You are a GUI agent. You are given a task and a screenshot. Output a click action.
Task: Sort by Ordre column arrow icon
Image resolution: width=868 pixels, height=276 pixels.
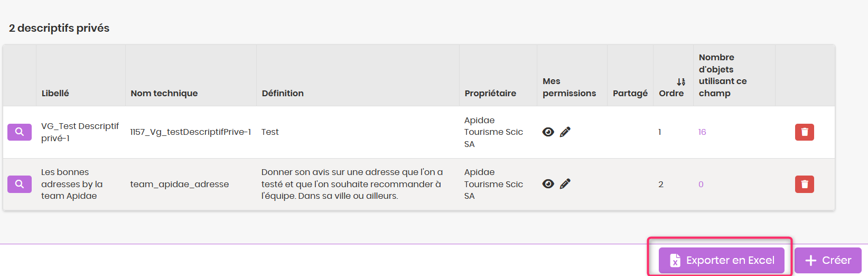(681, 82)
